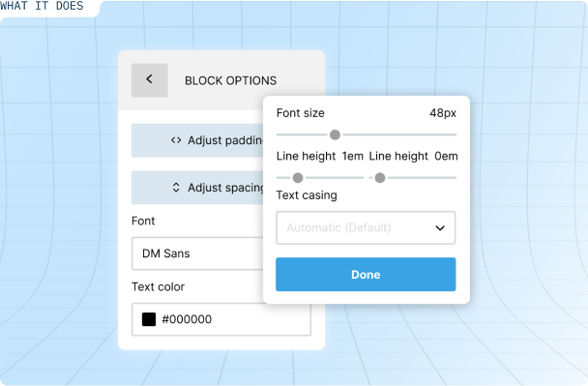Click the black text color swatch

(x=149, y=319)
